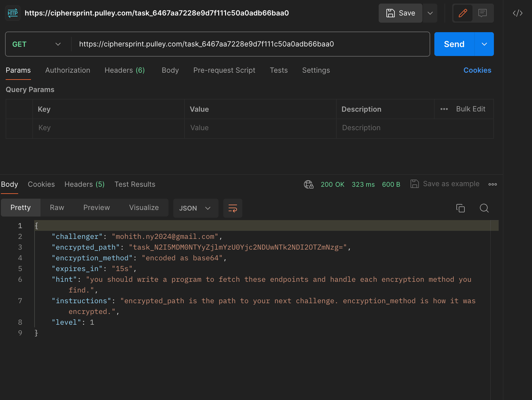Select the Params tab

(x=18, y=70)
